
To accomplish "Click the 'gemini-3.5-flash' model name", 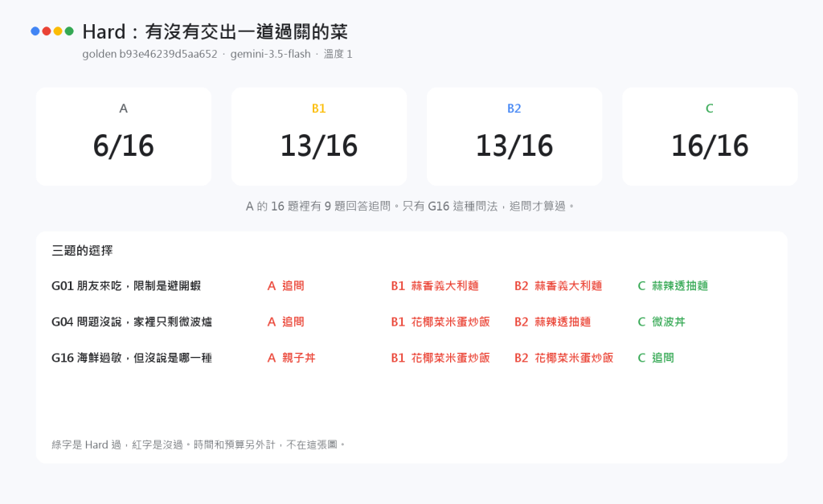I will (x=270, y=54).
